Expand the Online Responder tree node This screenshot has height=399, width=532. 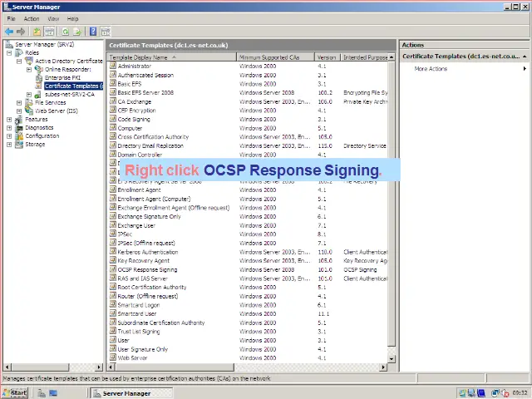click(29, 70)
